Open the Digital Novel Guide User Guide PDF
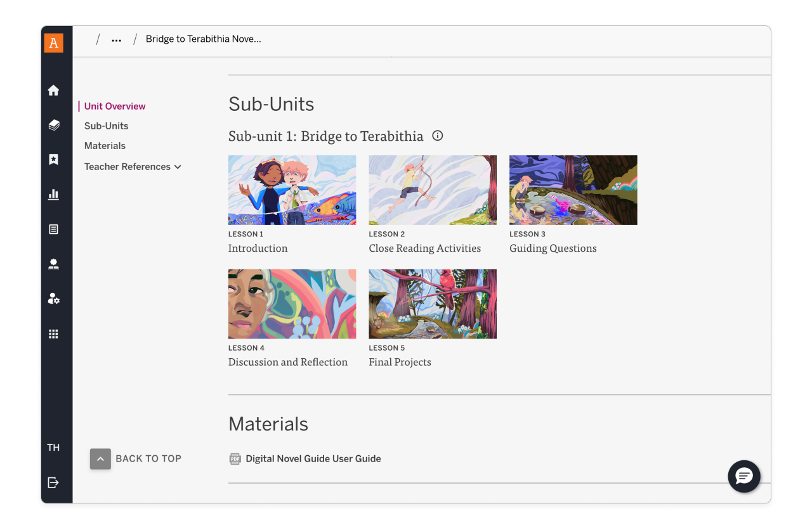812x530 pixels. click(313, 458)
